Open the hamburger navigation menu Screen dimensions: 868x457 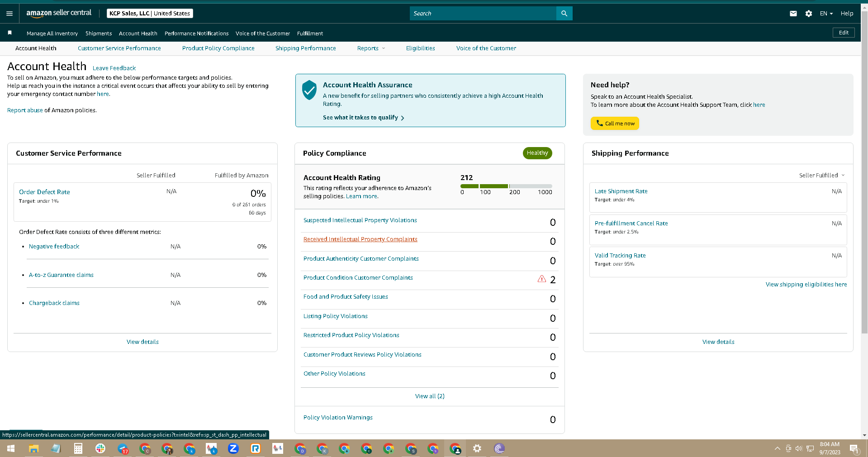(9, 14)
